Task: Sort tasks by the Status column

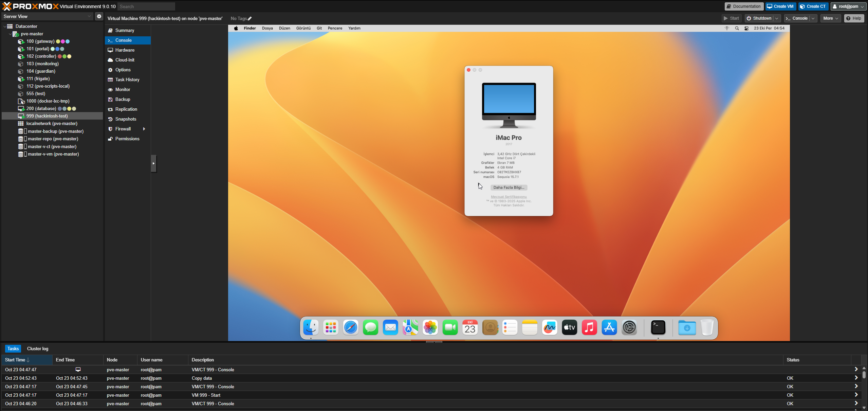Action: (x=817, y=360)
